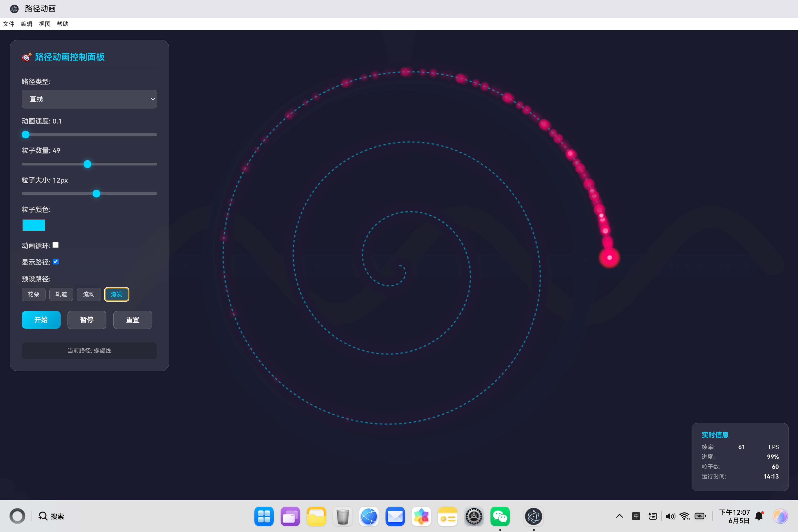
Task: Click the large glowing lead particle
Action: coord(609,258)
